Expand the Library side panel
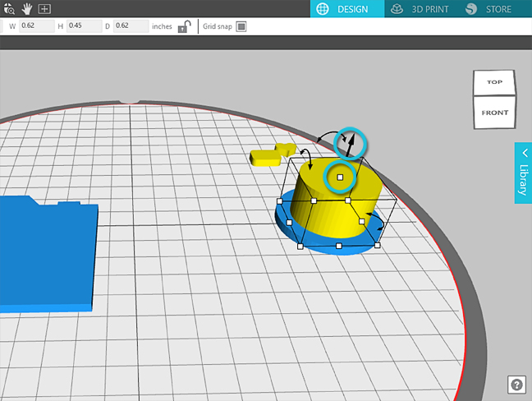 [523, 173]
